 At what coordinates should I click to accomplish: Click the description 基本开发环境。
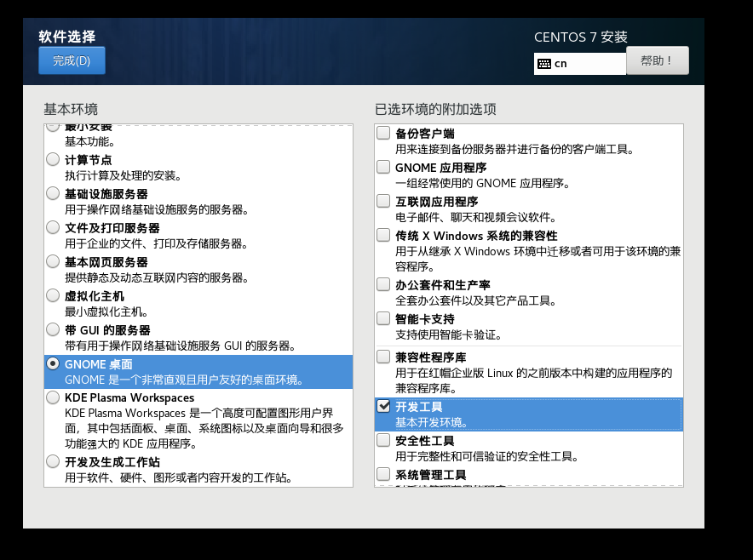point(431,422)
